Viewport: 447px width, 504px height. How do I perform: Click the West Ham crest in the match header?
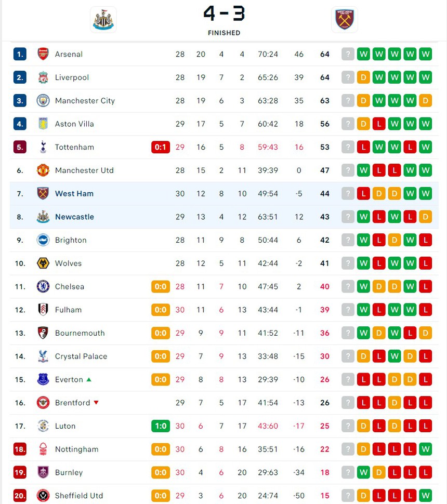pyautogui.click(x=345, y=19)
